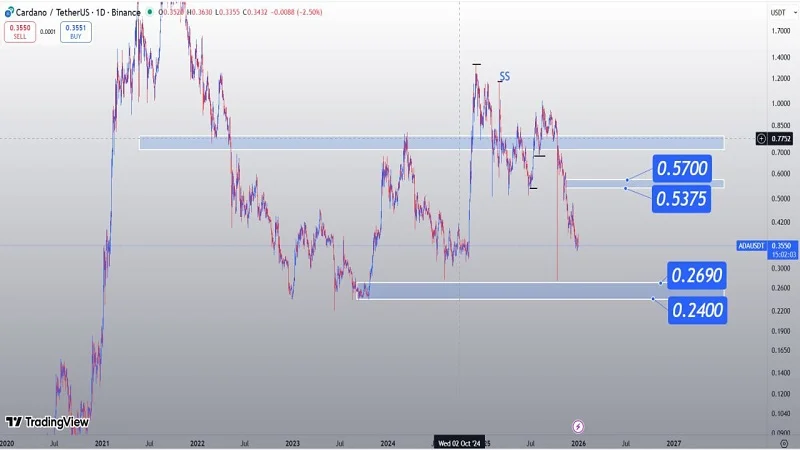Click the 0.7752 crosshair price label
The height and width of the screenshot is (450, 800).
tap(782, 139)
